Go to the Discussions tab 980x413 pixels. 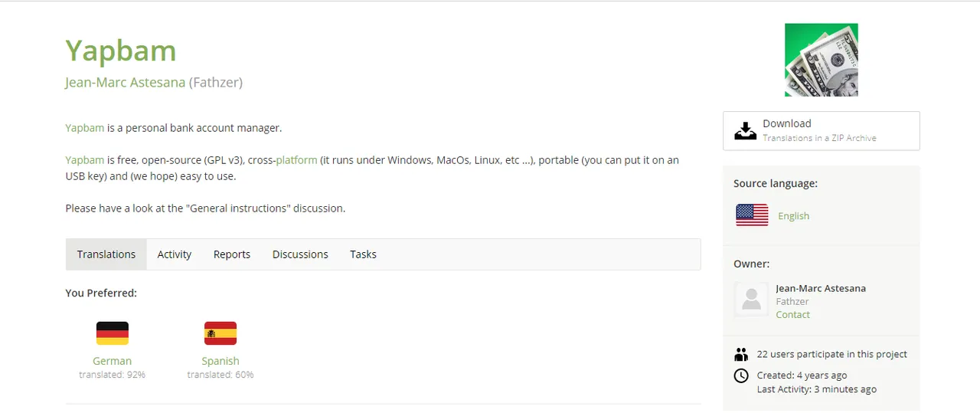[300, 254]
